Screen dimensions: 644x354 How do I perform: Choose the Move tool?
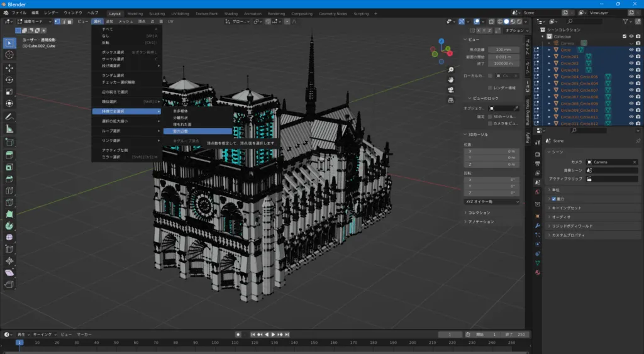click(9, 68)
